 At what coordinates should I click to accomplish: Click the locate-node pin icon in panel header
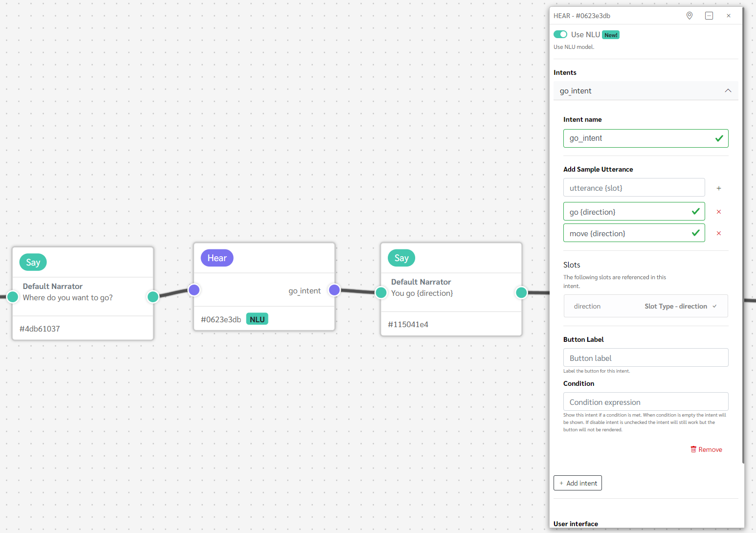pyautogui.click(x=689, y=16)
